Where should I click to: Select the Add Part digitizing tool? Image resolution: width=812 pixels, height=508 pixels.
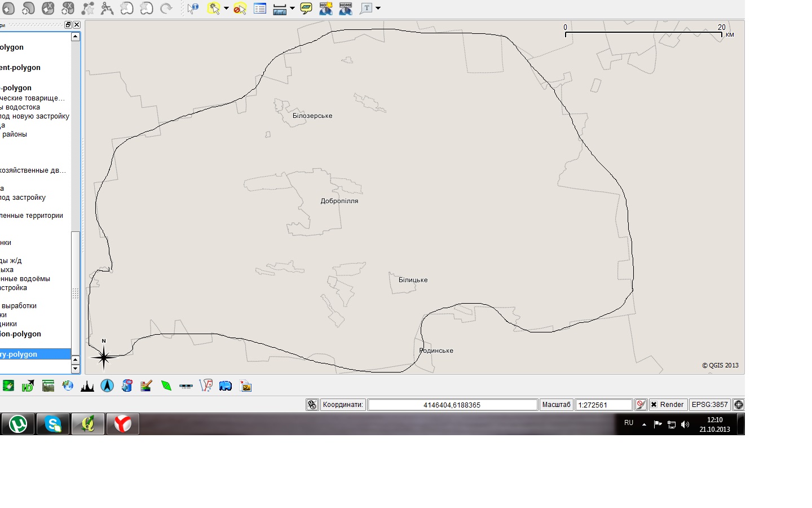click(28, 8)
